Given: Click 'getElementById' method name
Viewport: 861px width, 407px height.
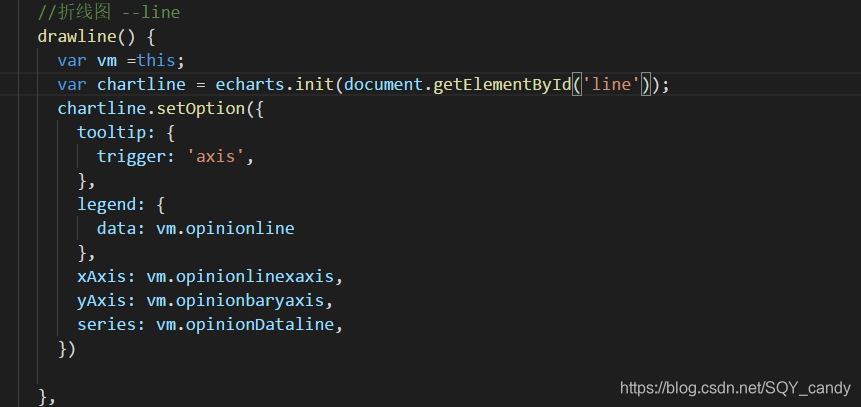Looking at the screenshot, I should coord(502,85).
